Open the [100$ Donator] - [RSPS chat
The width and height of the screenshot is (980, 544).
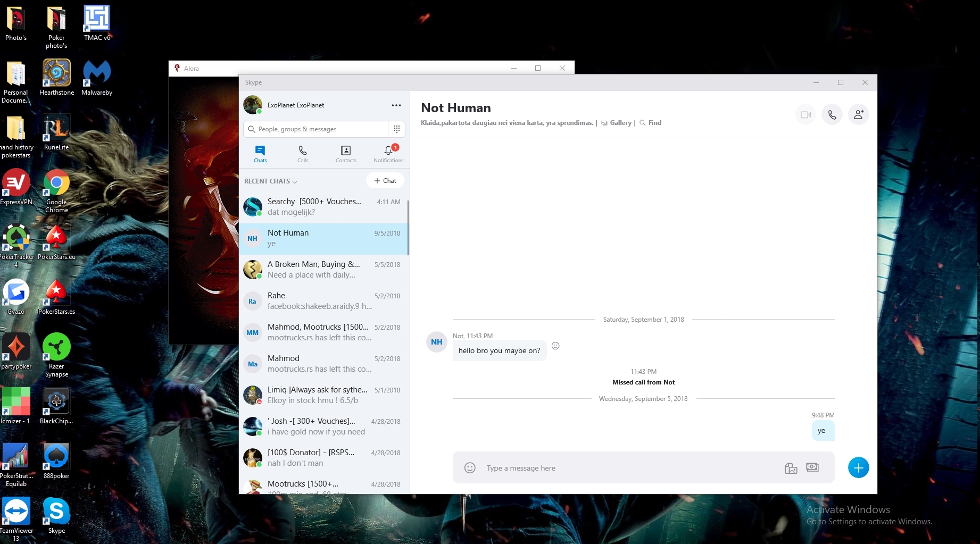pos(323,458)
